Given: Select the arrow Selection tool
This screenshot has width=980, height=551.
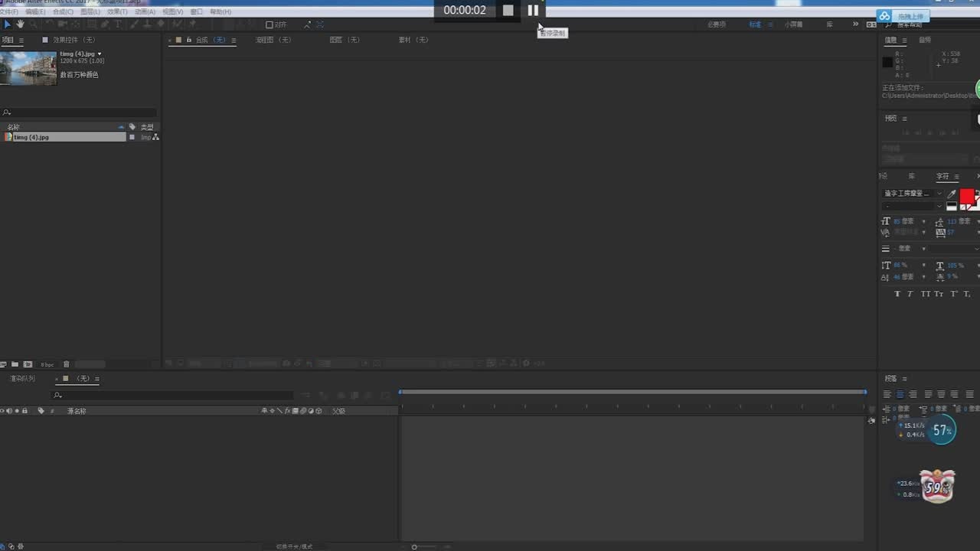Looking at the screenshot, I should (x=8, y=24).
